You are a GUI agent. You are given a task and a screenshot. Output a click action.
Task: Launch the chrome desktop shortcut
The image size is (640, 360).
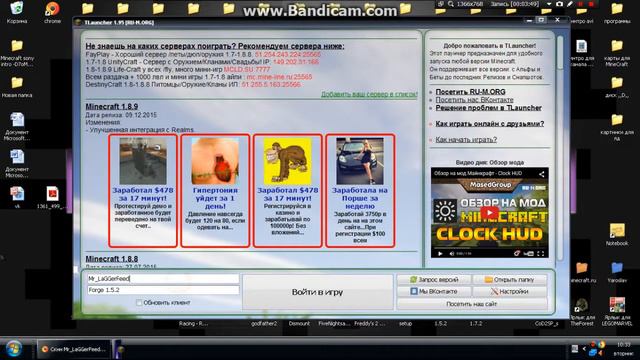pos(52,12)
